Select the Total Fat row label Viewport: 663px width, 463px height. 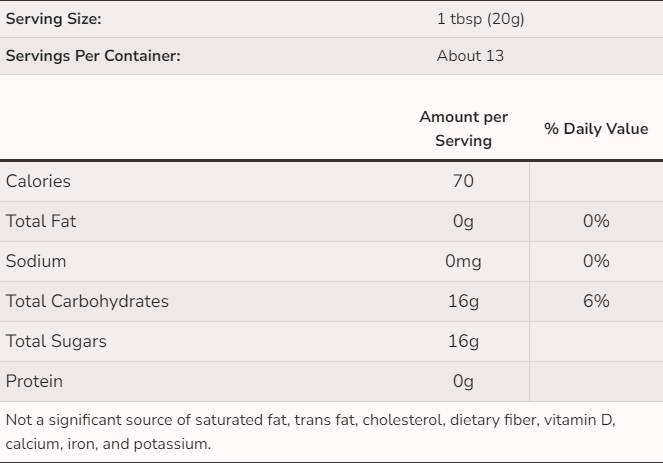tap(41, 221)
